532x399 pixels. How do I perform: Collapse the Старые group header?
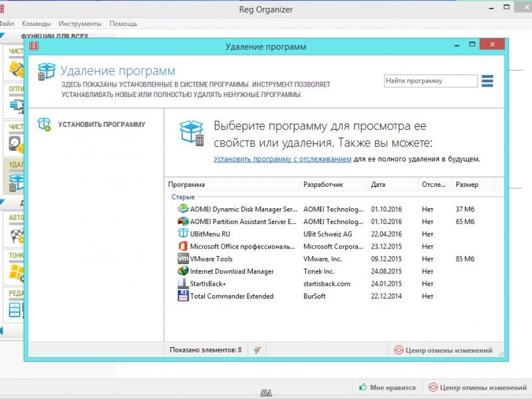tap(183, 197)
